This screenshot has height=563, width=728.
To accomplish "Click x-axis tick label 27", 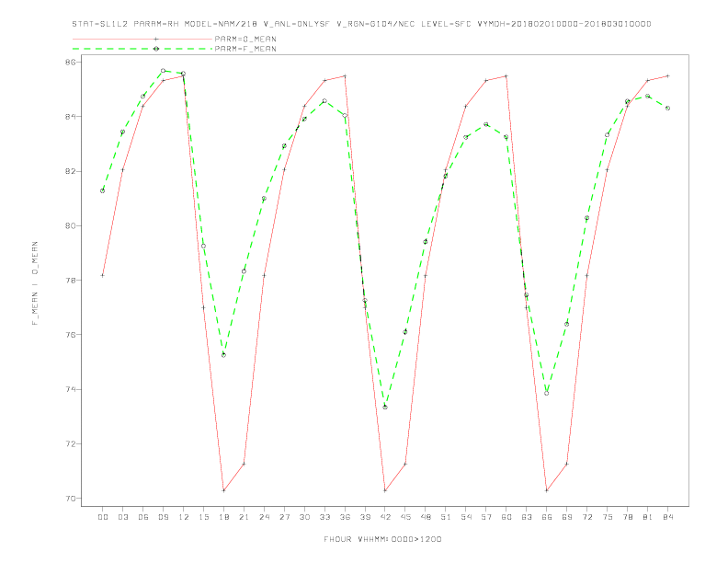I will pos(284,517).
